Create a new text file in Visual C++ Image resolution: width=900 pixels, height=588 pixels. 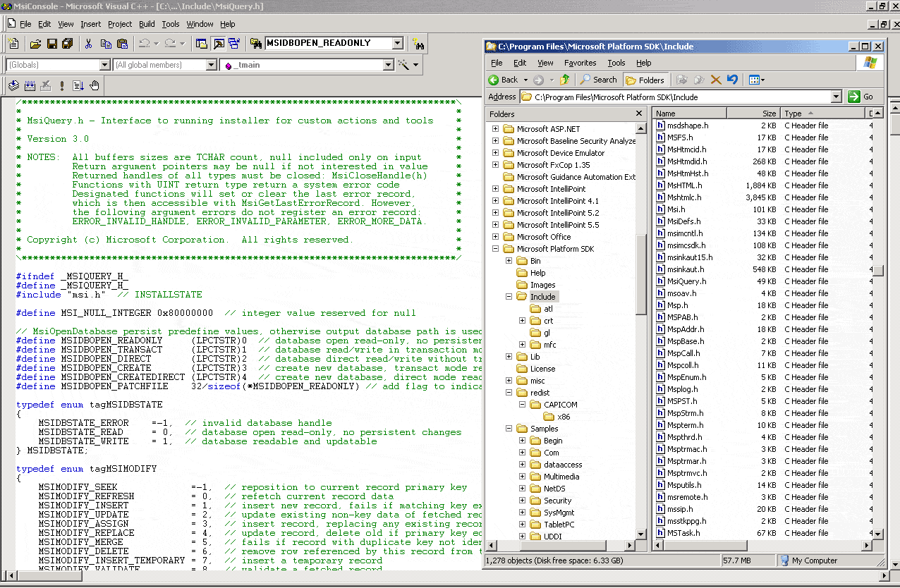tap(15, 44)
